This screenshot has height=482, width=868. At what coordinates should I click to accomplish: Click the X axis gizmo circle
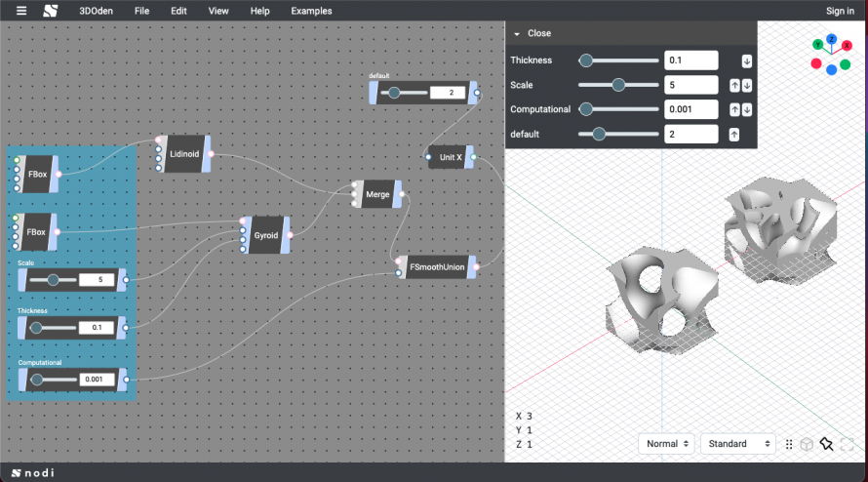pyautogui.click(x=847, y=46)
